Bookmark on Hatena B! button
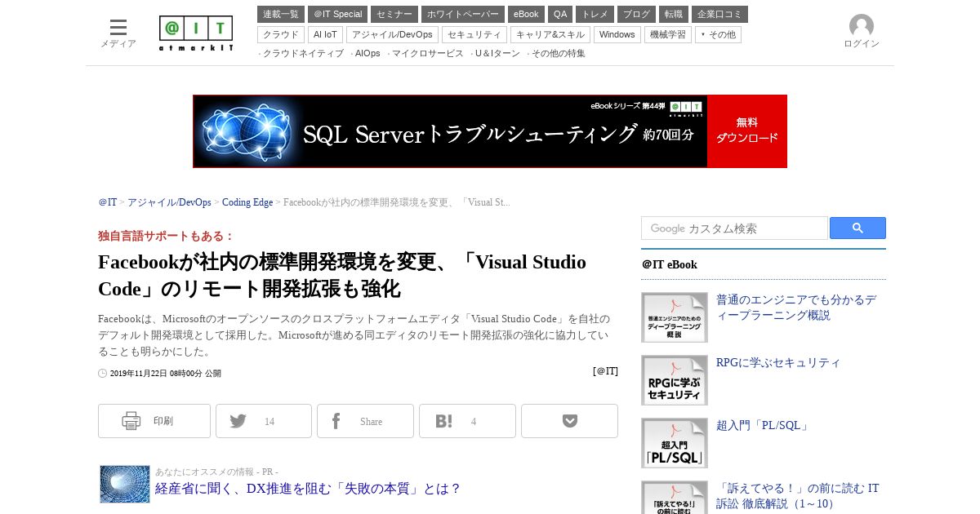The image size is (980, 514). tap(467, 421)
